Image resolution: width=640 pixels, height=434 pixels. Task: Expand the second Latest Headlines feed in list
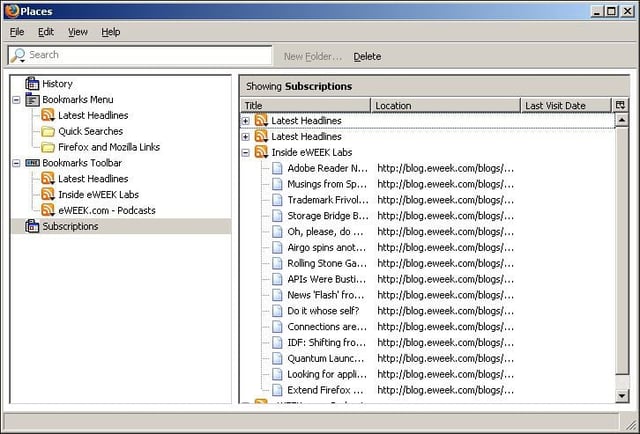[245, 137]
